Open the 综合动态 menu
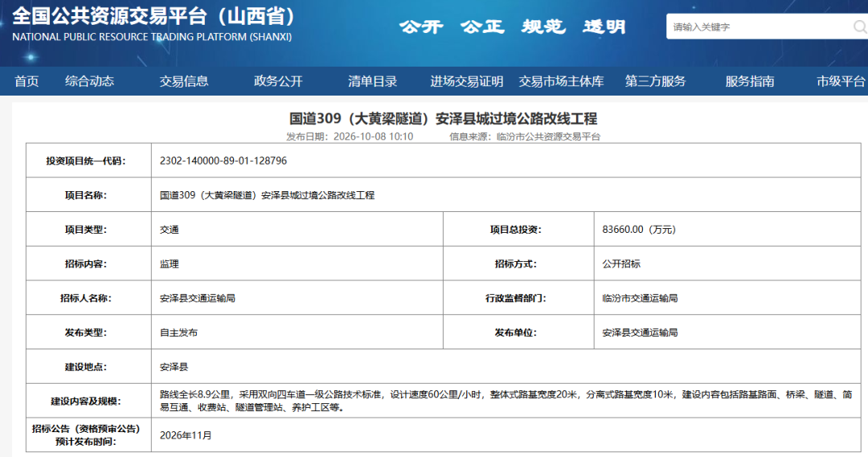868x457 pixels. [90, 81]
